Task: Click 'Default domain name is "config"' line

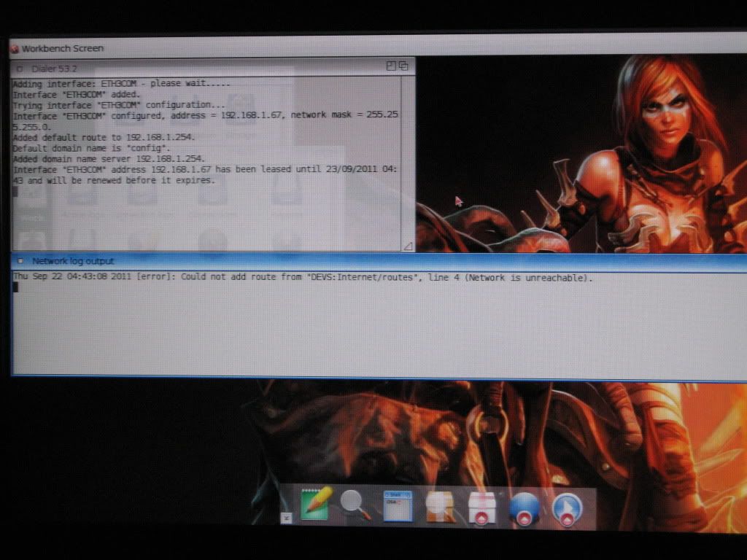Action: click(x=91, y=147)
